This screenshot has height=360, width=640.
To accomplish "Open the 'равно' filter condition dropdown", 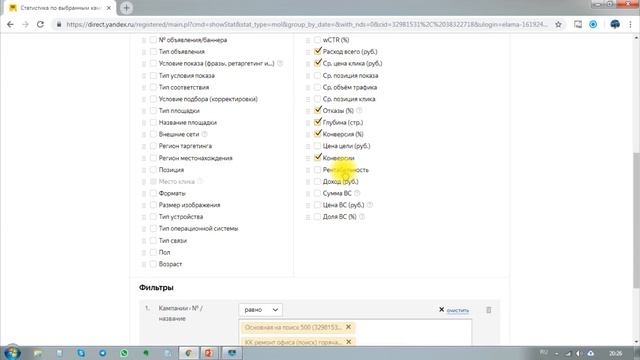I will click(x=260, y=310).
